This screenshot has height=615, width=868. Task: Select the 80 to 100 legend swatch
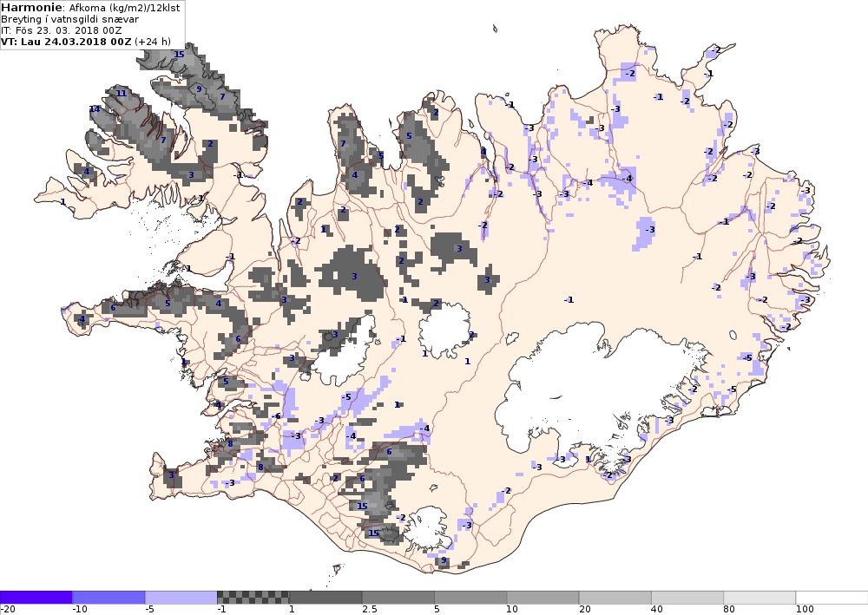[x=759, y=598]
